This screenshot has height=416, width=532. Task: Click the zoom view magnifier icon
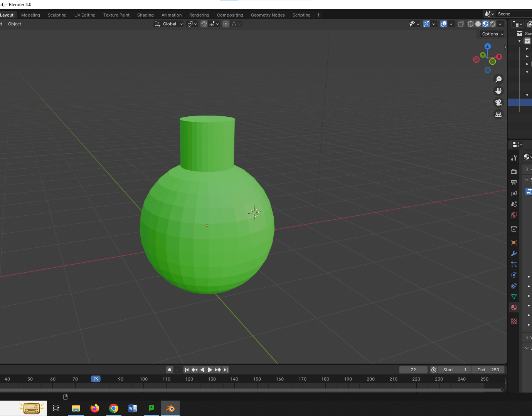(x=498, y=79)
